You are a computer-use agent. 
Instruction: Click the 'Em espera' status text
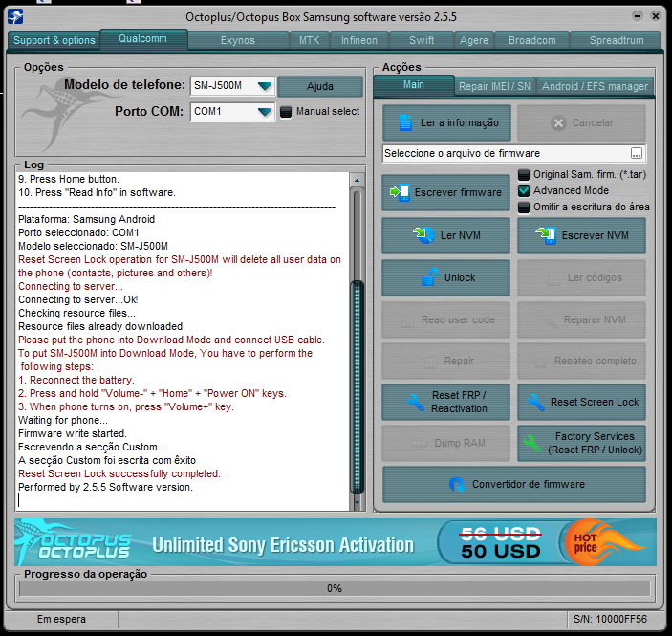(x=61, y=619)
